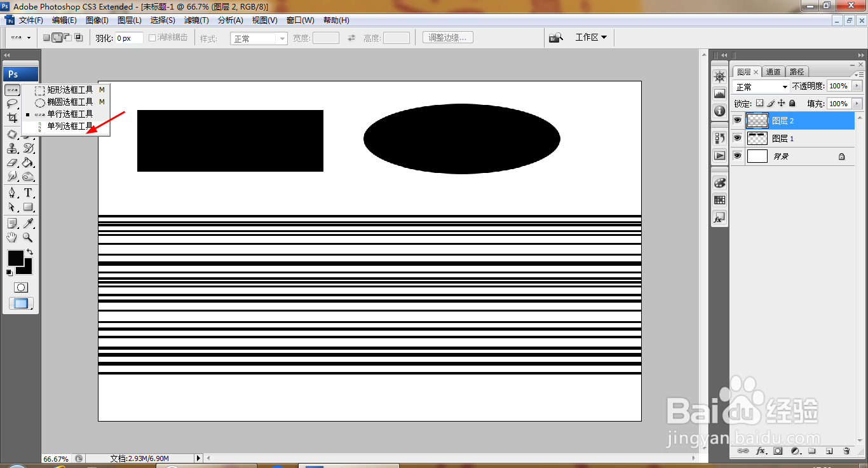Open the Actions panel icon
The height and width of the screenshot is (468, 868).
coord(720,155)
